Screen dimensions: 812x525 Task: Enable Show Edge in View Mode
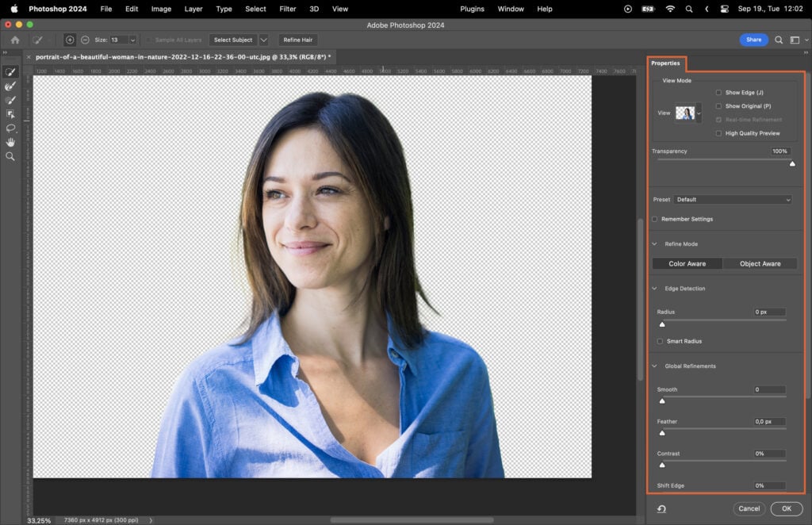[x=719, y=92]
